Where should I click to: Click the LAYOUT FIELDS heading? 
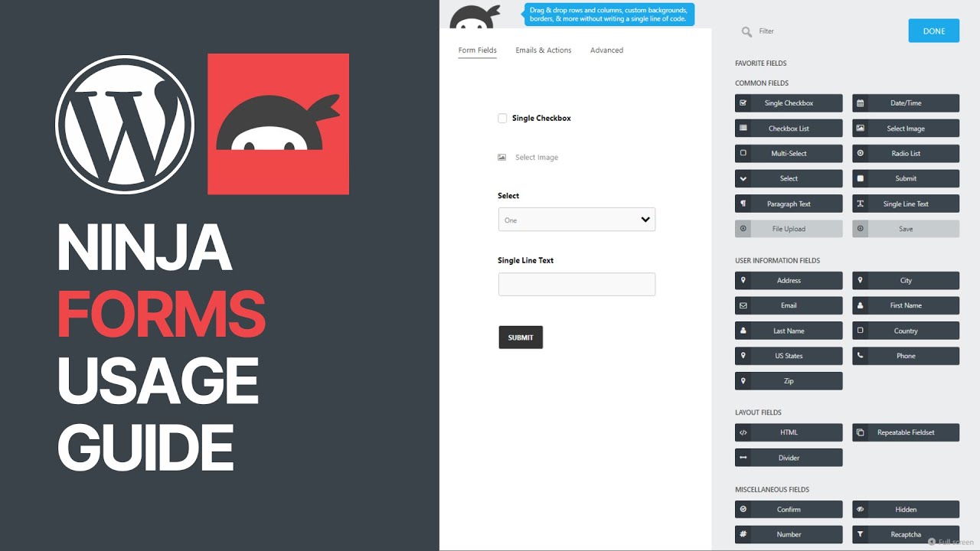coord(758,412)
